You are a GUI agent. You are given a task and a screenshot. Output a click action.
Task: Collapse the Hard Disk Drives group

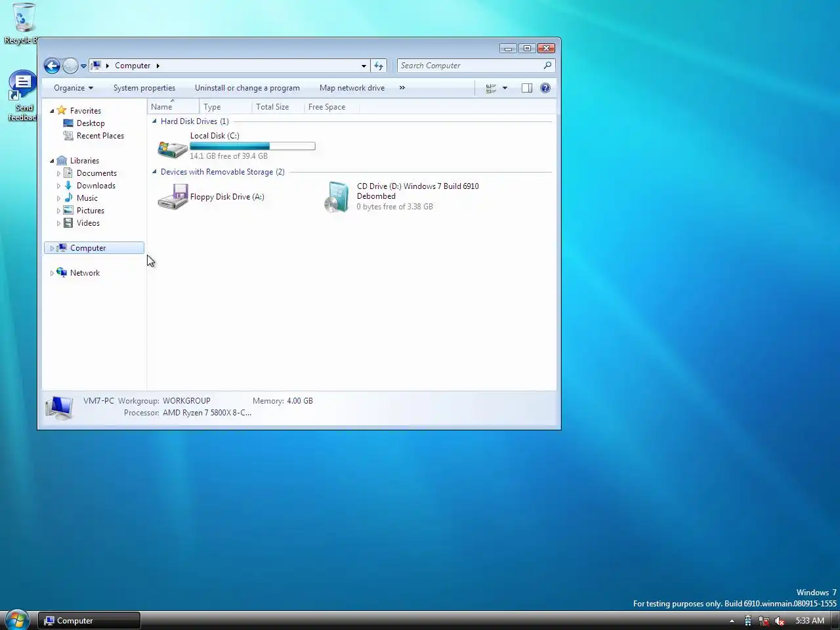point(155,121)
